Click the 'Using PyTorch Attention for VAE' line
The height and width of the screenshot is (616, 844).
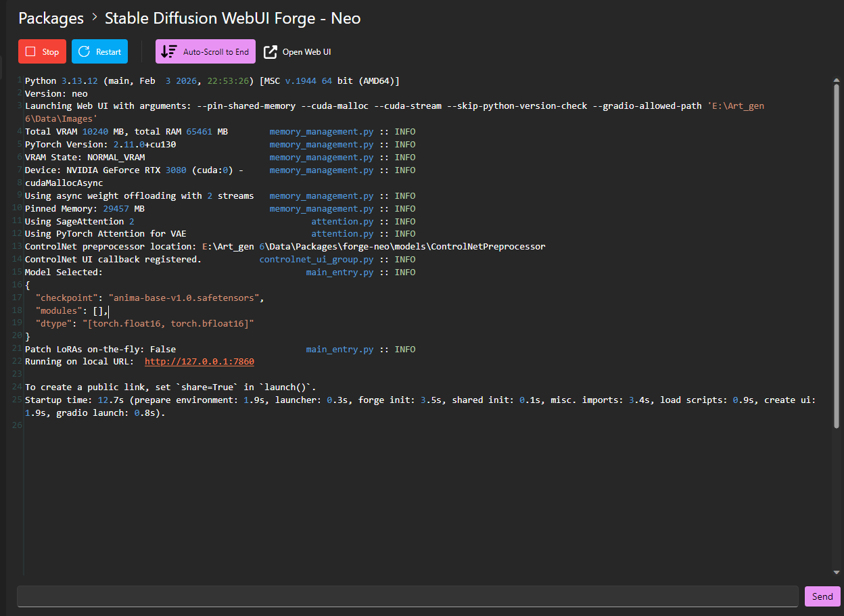pyautogui.click(x=105, y=233)
